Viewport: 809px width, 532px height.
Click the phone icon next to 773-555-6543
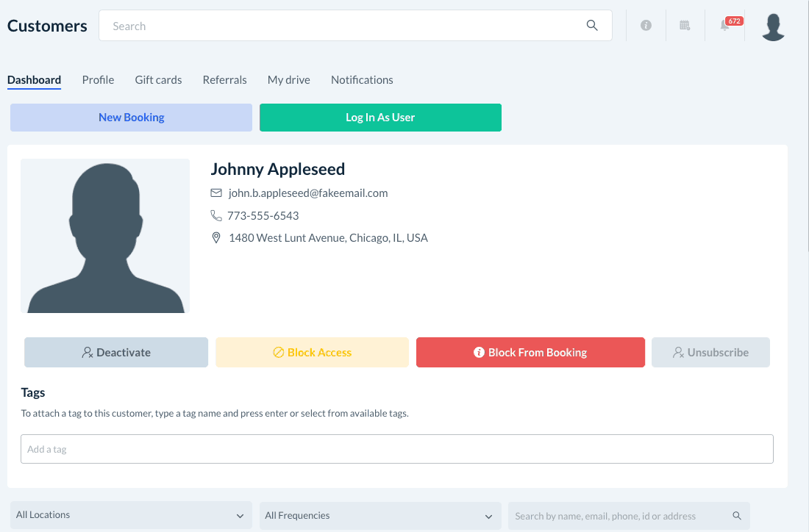pyautogui.click(x=216, y=215)
